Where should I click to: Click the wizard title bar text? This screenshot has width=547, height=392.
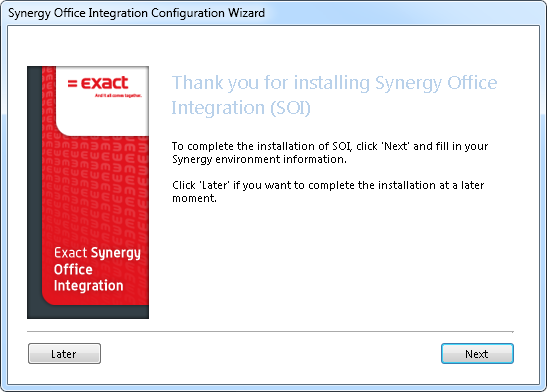[136, 13]
